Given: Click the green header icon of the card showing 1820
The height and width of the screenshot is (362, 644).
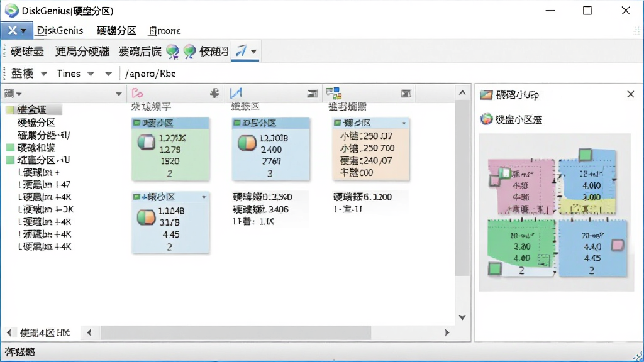Looking at the screenshot, I should pos(136,123).
